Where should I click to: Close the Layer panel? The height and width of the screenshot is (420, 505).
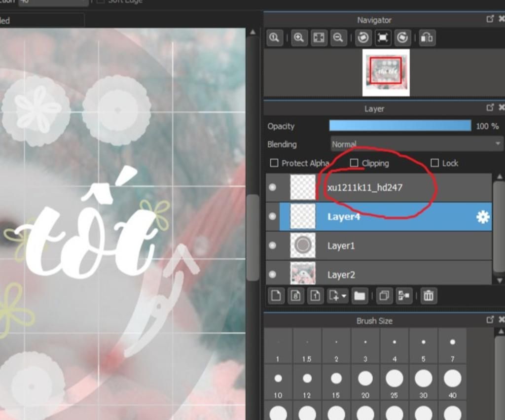[x=502, y=107]
